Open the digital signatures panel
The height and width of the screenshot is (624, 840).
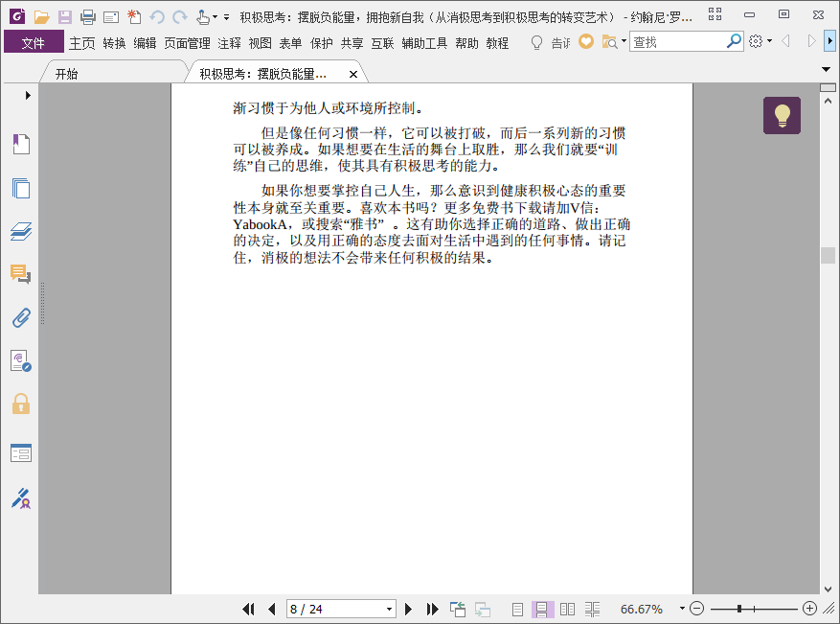pyautogui.click(x=21, y=360)
